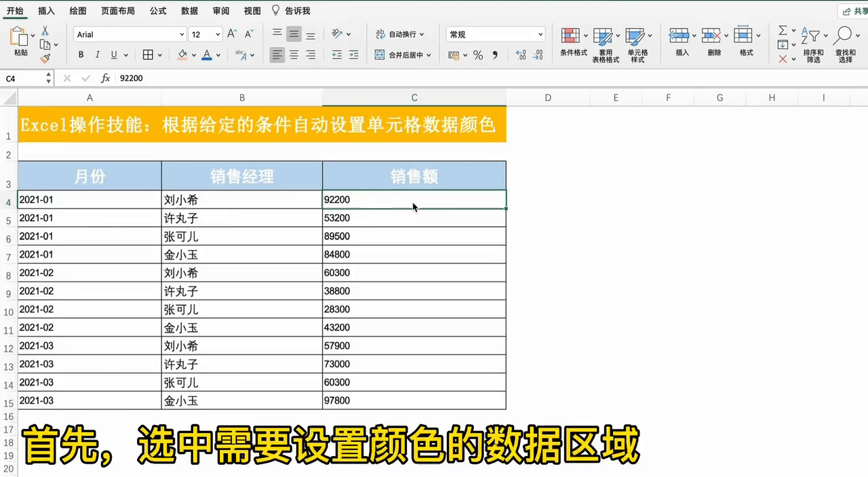
Task: Switch to the 数据 (Data) tab
Action: (190, 11)
